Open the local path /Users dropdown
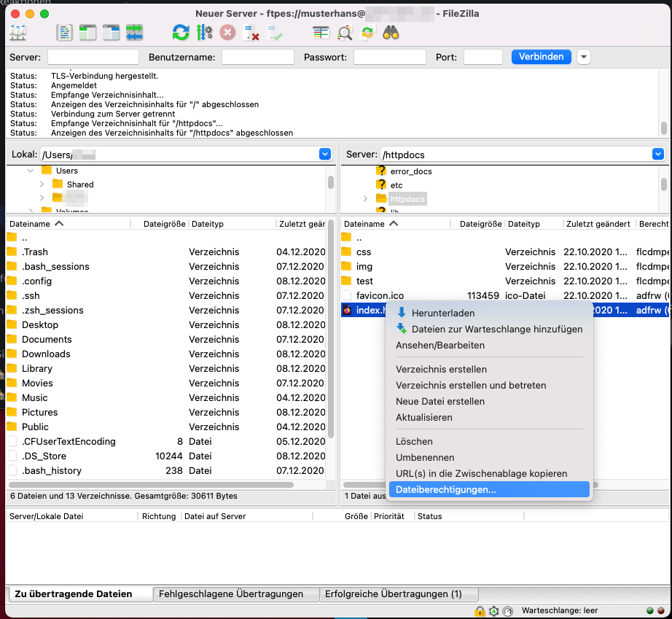 click(325, 155)
